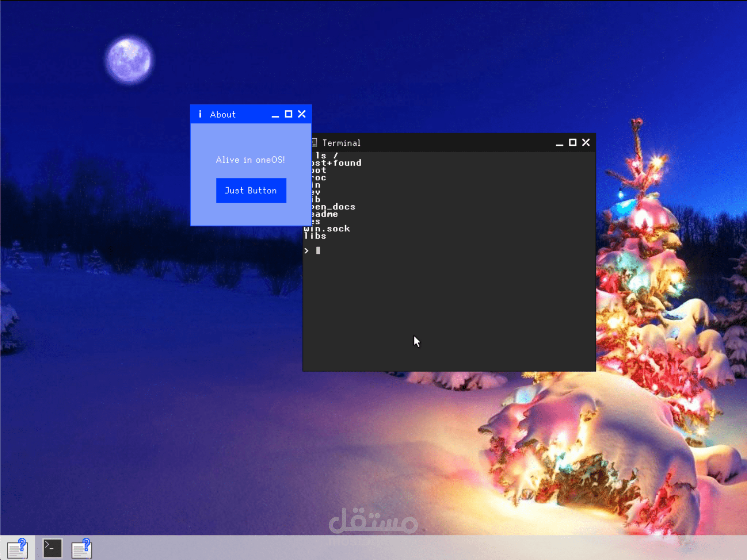Click the last document-question taskbar icon
Screen dimensions: 747x560
click(x=82, y=548)
